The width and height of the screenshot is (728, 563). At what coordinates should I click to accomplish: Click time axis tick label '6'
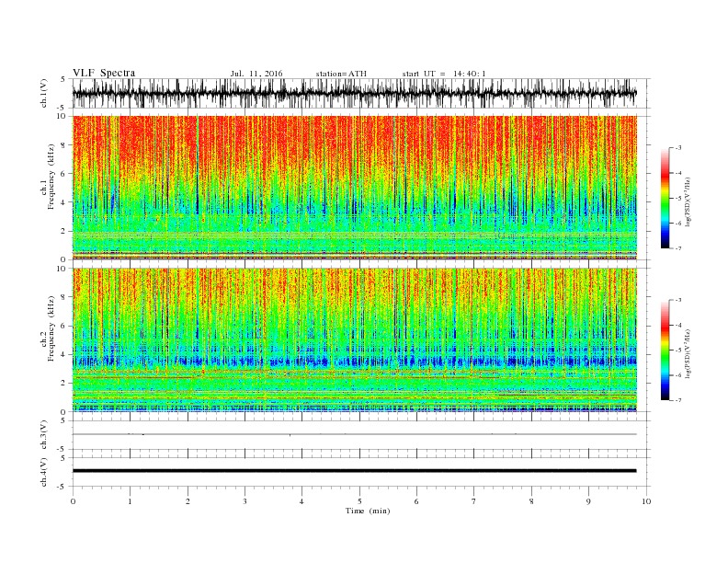(x=416, y=501)
